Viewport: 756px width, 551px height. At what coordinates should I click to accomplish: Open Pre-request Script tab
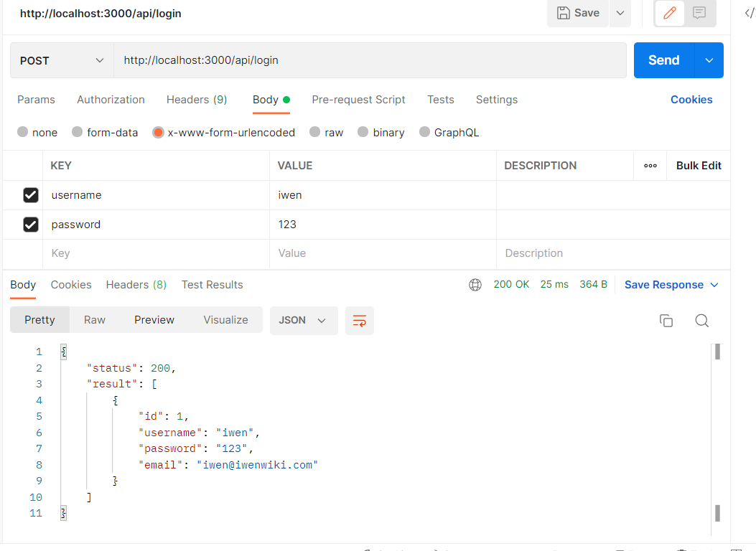pyautogui.click(x=358, y=100)
